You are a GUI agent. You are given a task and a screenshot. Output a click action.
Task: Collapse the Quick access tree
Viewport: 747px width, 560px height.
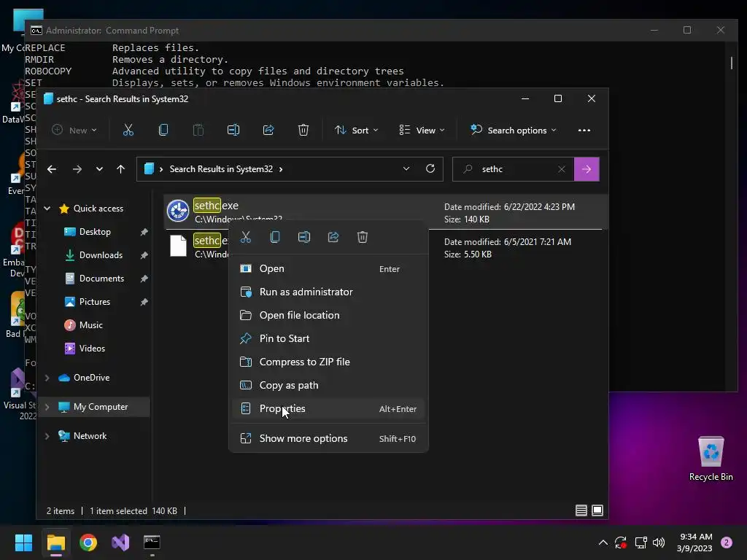47,208
